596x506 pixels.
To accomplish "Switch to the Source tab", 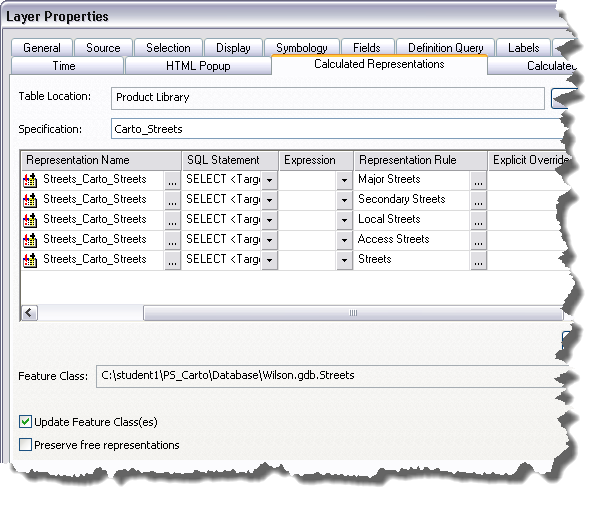I will coord(103,48).
